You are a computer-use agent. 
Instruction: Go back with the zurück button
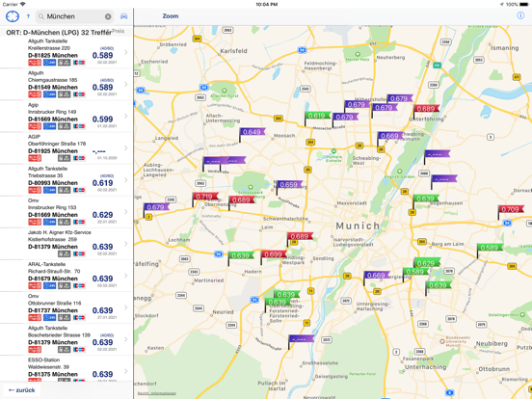tap(22, 390)
